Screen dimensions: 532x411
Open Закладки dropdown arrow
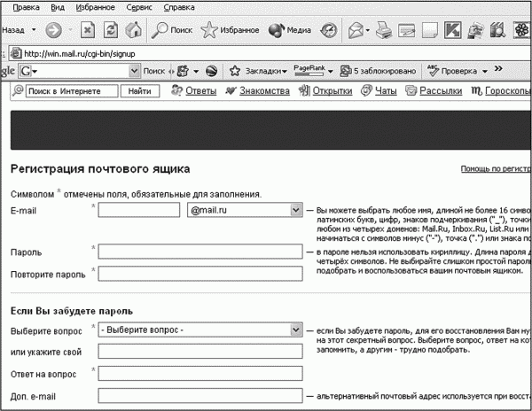(285, 72)
